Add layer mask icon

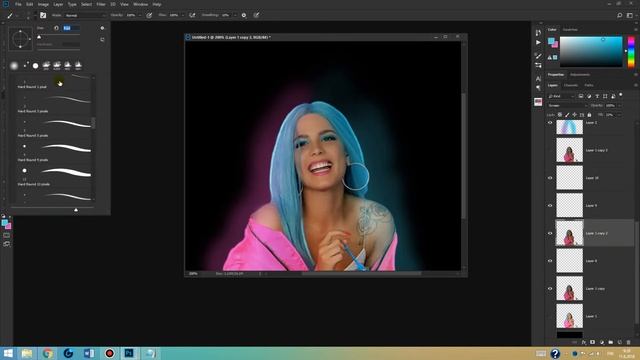pyautogui.click(x=592, y=342)
